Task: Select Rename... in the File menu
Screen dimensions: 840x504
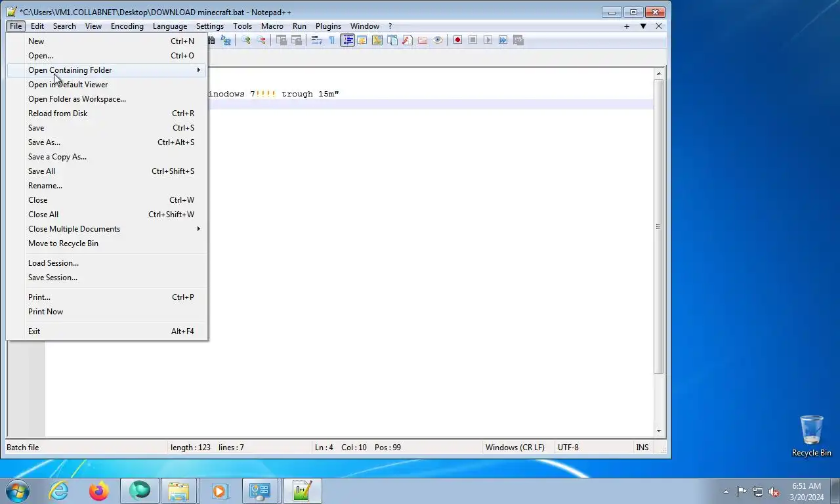Action: click(107, 186)
